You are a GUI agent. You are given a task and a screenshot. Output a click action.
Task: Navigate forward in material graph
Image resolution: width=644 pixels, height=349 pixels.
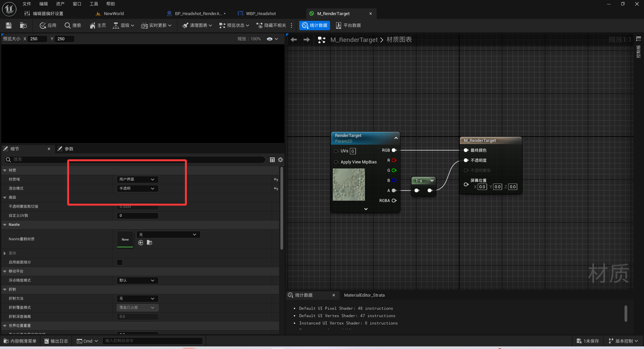pyautogui.click(x=307, y=40)
